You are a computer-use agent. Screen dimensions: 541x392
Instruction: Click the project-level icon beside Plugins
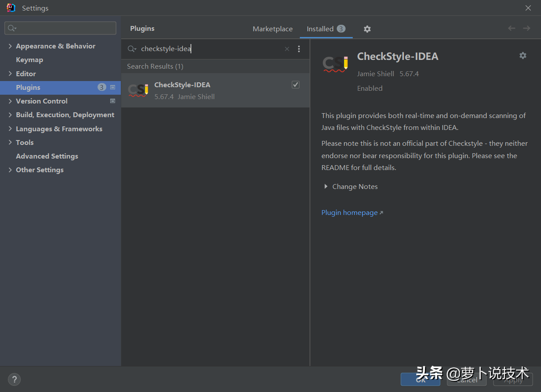point(112,87)
